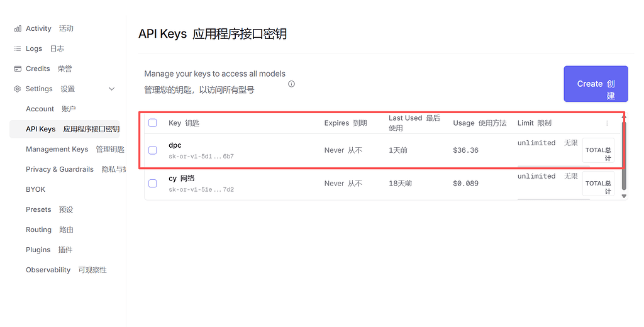Image resolution: width=644 pixels, height=327 pixels.
Task: Open TOTAL limit dropdown for cy key
Action: (598, 183)
